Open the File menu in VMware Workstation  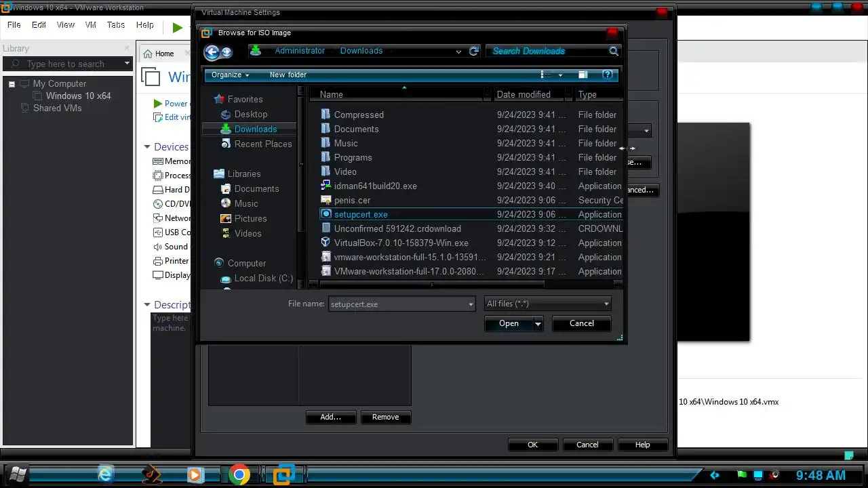(x=14, y=25)
